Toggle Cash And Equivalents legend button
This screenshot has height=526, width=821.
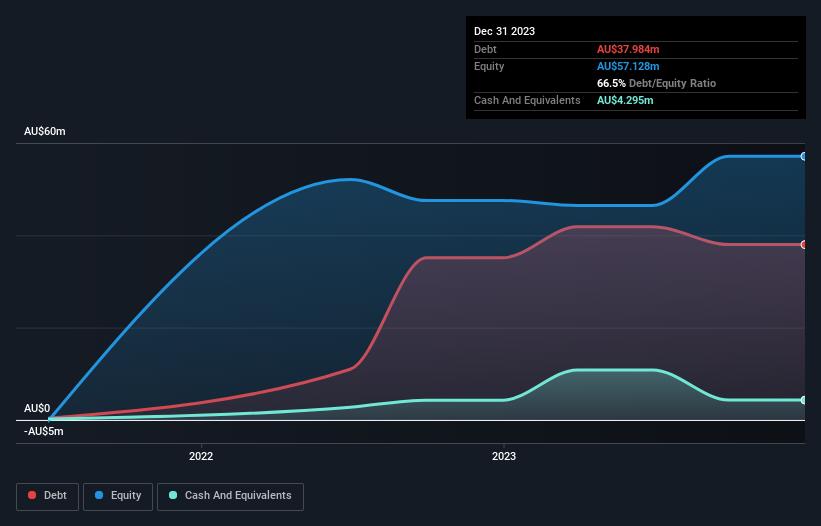(x=230, y=496)
